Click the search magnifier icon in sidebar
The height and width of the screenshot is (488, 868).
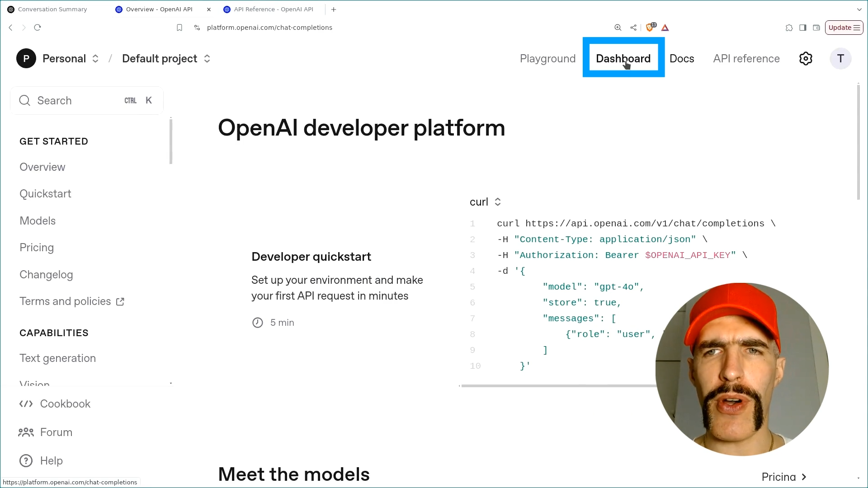(x=25, y=100)
